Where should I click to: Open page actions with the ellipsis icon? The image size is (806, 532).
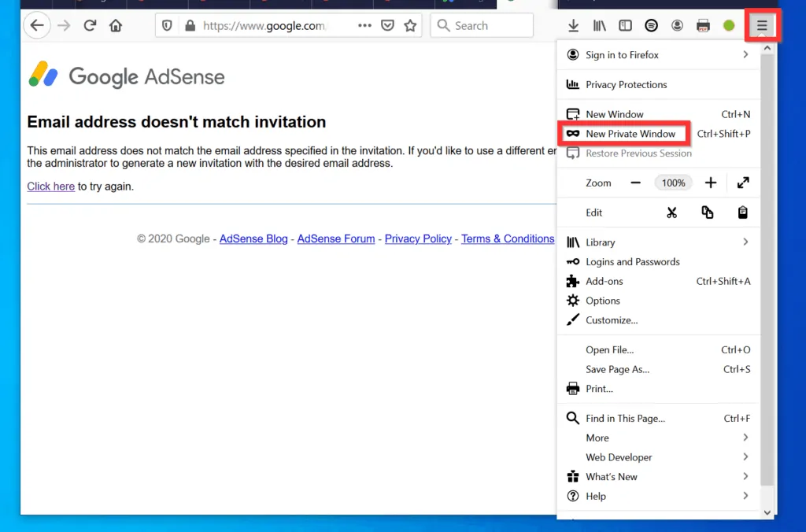[x=364, y=25]
